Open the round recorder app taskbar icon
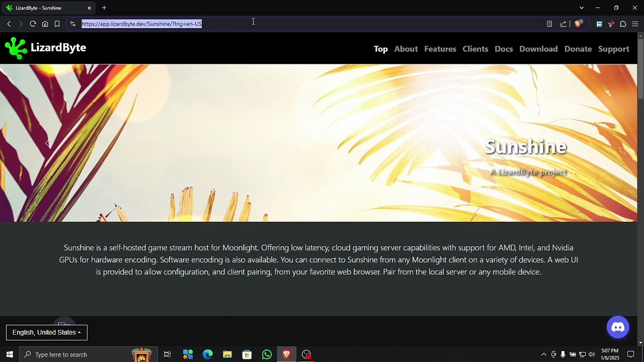 pyautogui.click(x=306, y=354)
